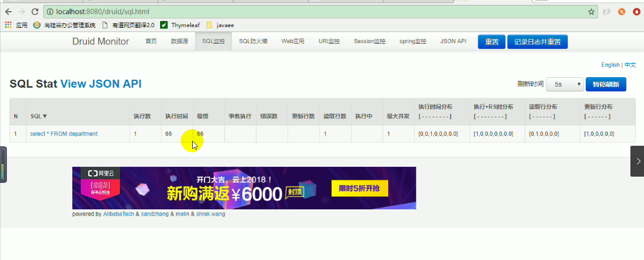Click the N column header
644x260 pixels.
click(x=15, y=117)
